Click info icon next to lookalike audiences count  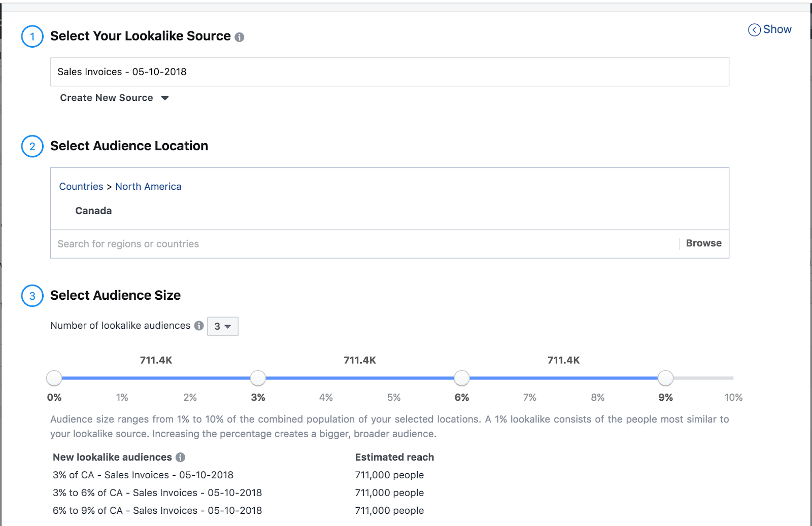click(199, 326)
